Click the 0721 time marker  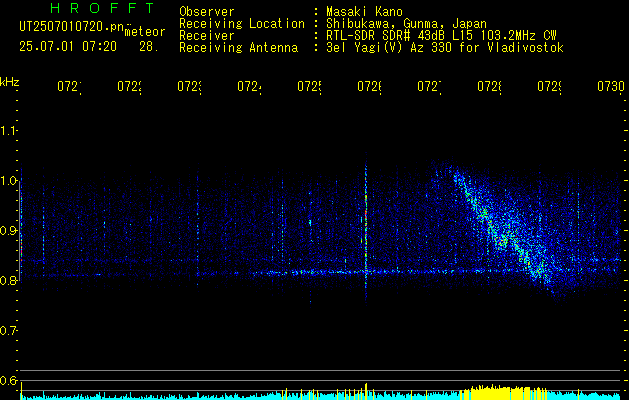69,86
